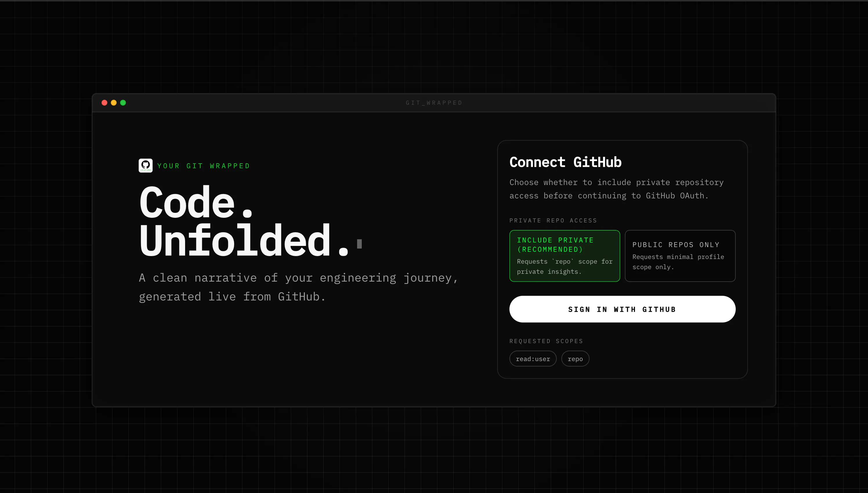Click the Code. Unfolded. headline
This screenshot has width=868, height=493.
coord(244,222)
